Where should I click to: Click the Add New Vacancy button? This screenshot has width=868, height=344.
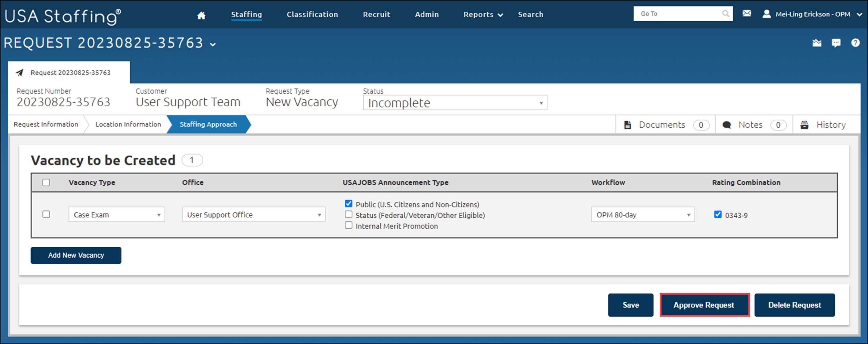click(x=76, y=255)
